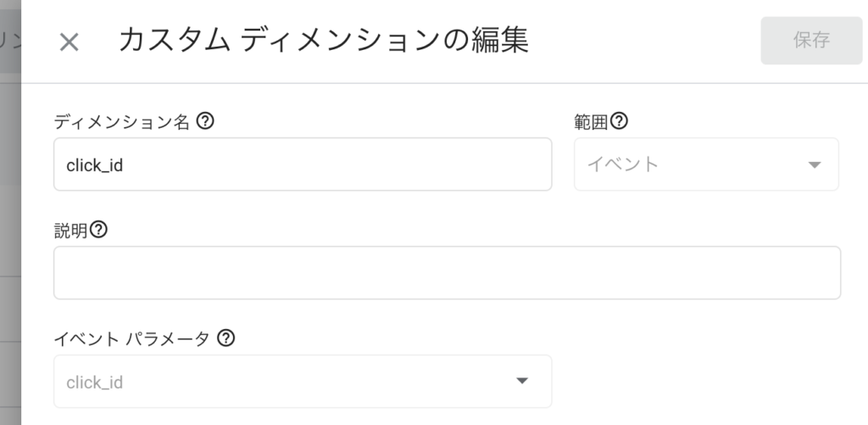Screen dimensions: 868x425
Task: Open help icon beside イベント パラメータ
Action: 225,338
